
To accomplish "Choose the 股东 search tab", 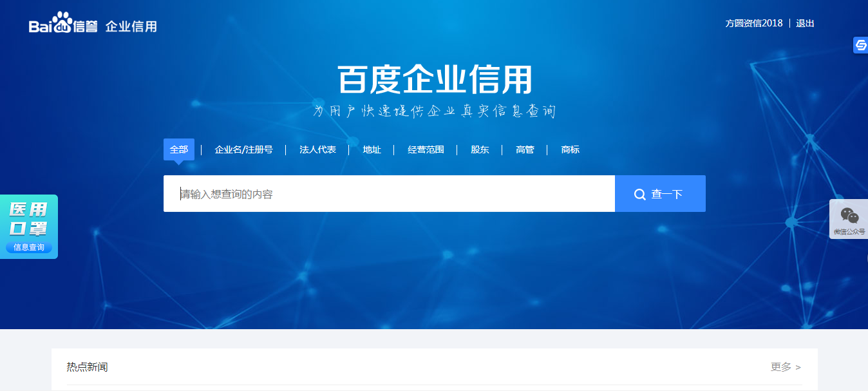I will pos(480,149).
